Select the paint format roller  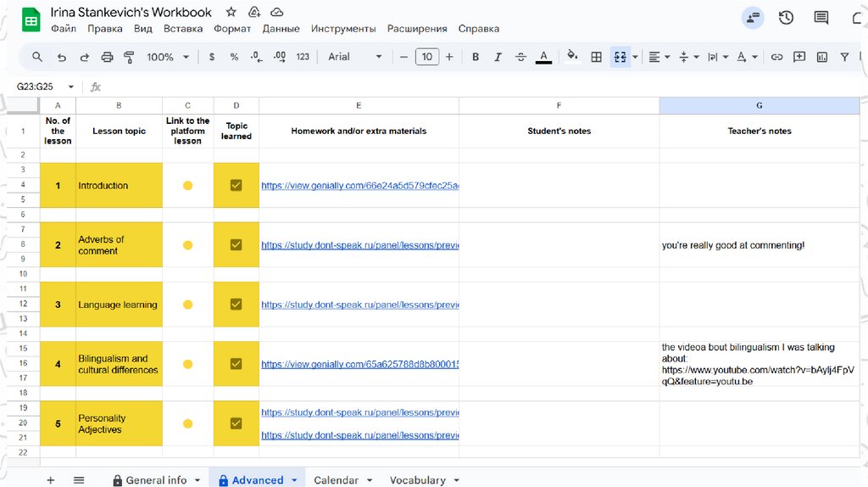[x=130, y=57]
